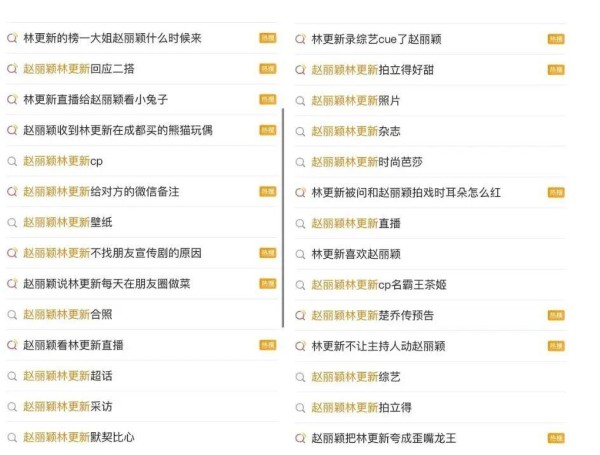600x455 pixels.
Task: Click the hot tag on 赵丽颖看林更新直播
Action: (267, 345)
